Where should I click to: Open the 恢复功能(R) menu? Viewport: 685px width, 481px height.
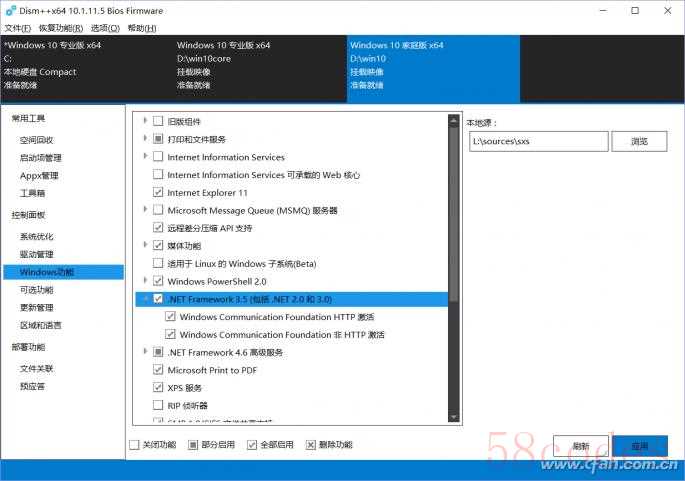pos(61,28)
